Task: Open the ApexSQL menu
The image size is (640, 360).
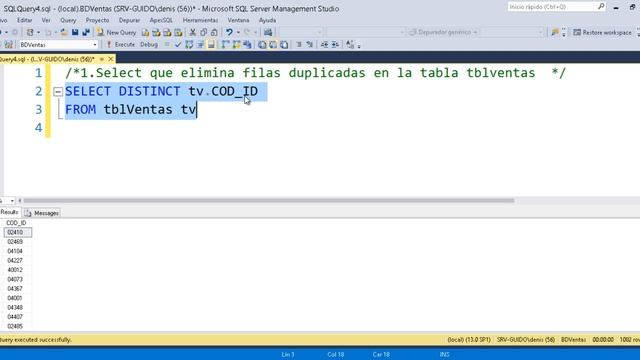Action: click(x=161, y=20)
